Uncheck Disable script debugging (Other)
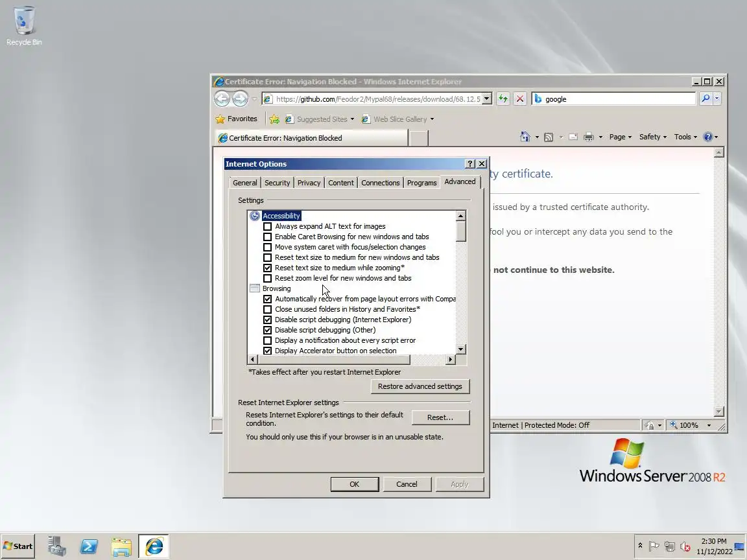The width and height of the screenshot is (747, 560). coord(267,330)
